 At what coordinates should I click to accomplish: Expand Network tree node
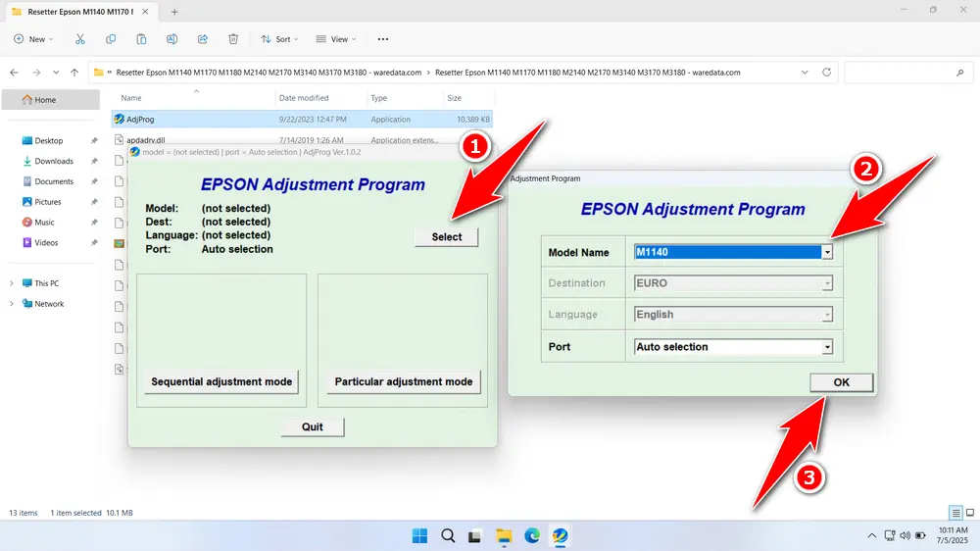click(x=11, y=304)
